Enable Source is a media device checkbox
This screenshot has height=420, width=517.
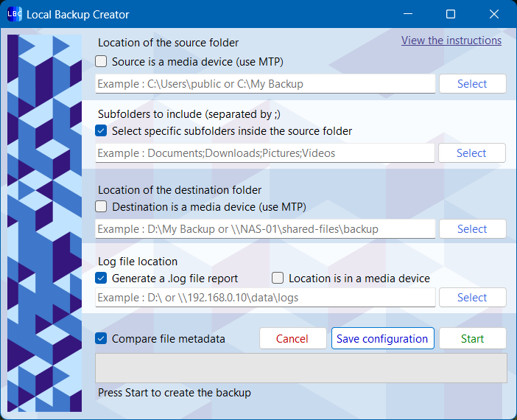(102, 62)
